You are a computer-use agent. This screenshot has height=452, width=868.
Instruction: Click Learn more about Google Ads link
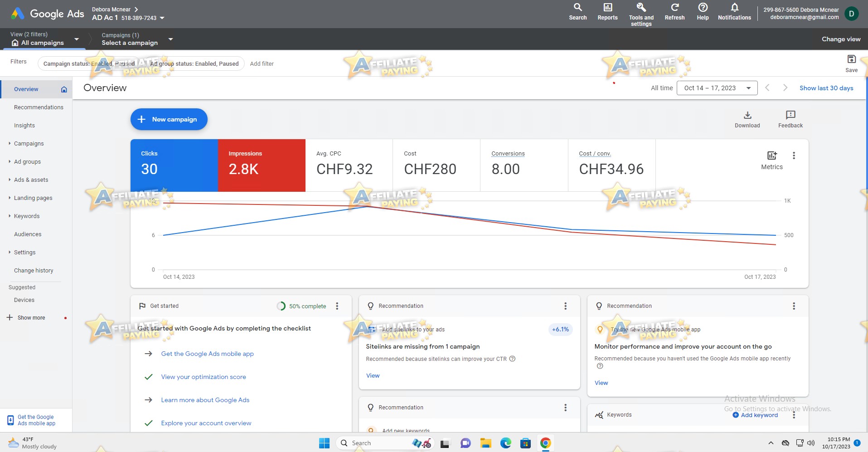205,400
